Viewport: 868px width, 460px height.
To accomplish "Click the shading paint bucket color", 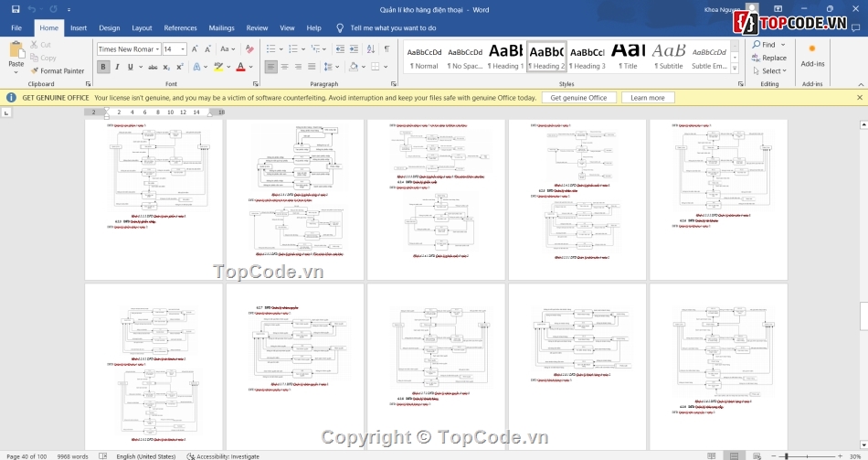I will coord(354,67).
